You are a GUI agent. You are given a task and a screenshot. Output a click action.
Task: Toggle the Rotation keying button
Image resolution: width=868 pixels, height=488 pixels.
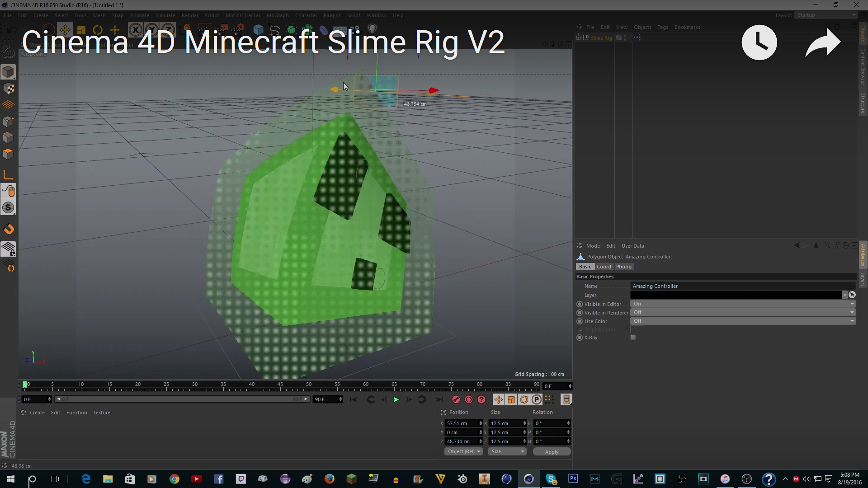(524, 399)
